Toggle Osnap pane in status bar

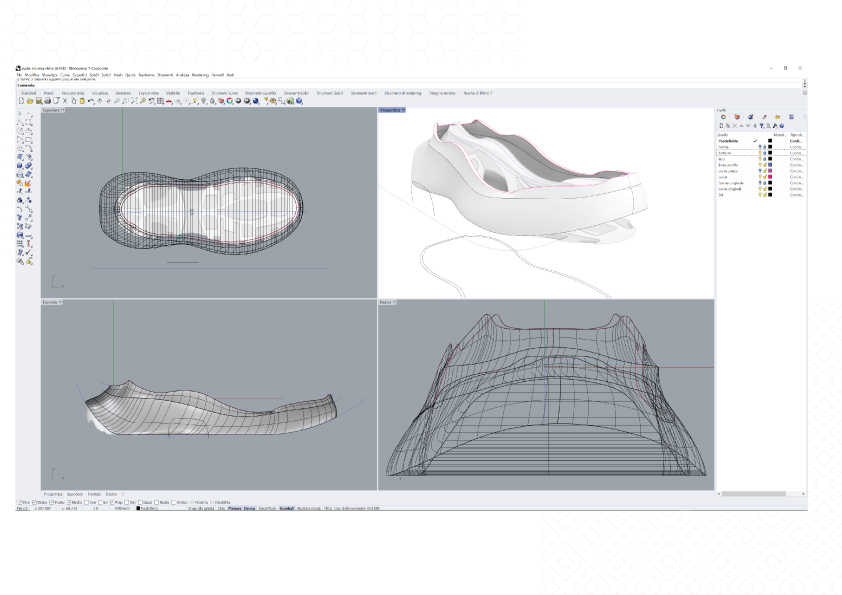(x=249, y=508)
